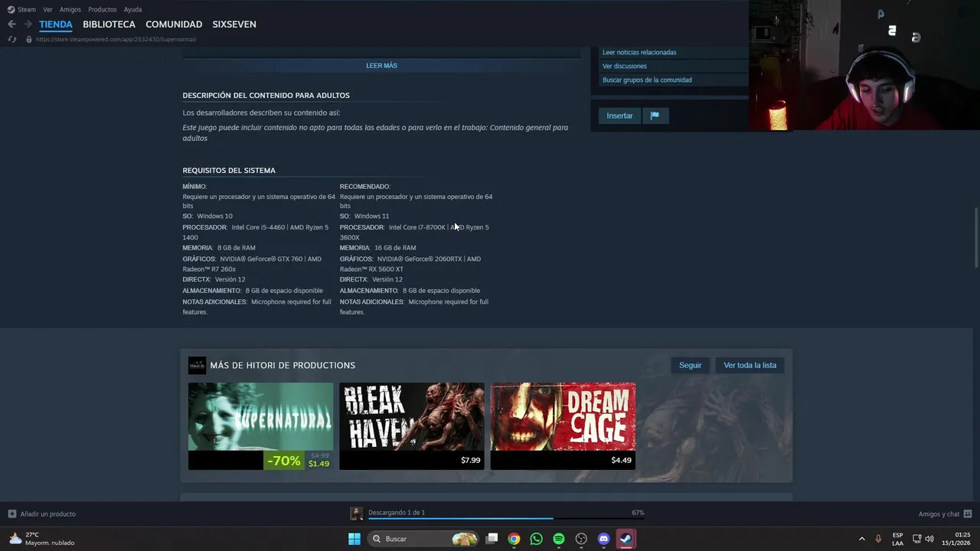Open the Productos menu
Screen dimensions: 980x551
click(x=102, y=9)
